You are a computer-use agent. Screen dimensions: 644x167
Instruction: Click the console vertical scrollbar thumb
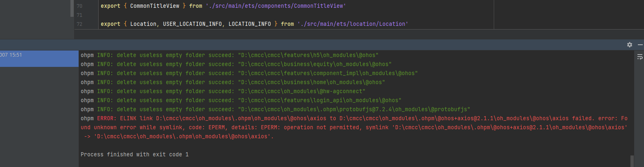click(x=632, y=161)
